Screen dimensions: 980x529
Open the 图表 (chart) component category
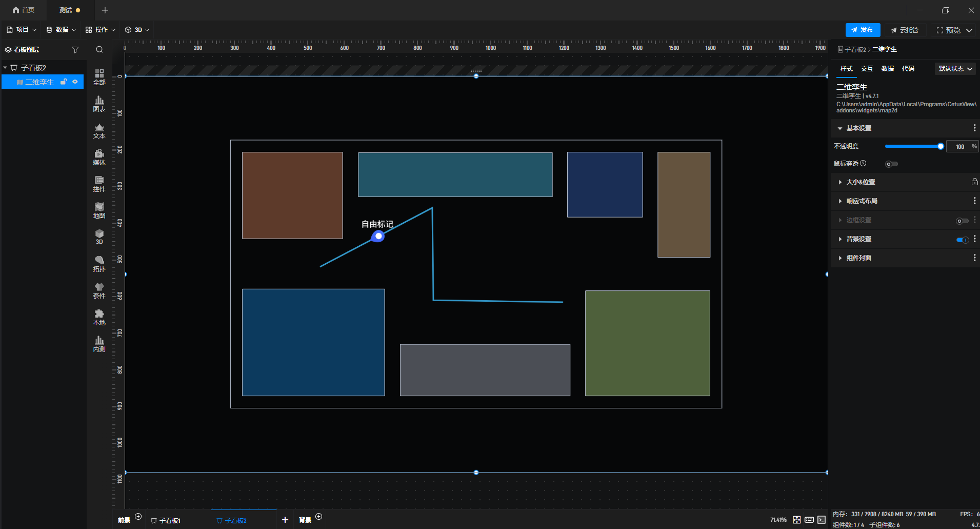pos(99,104)
